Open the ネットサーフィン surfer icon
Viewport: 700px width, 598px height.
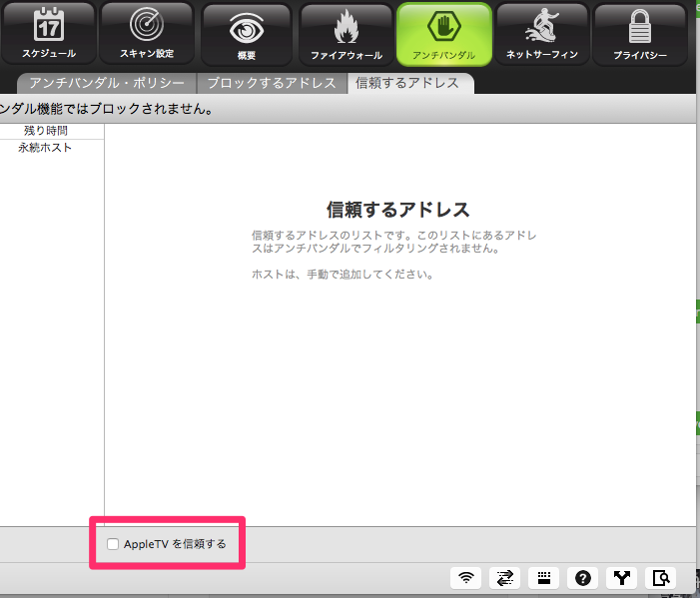(x=542, y=34)
